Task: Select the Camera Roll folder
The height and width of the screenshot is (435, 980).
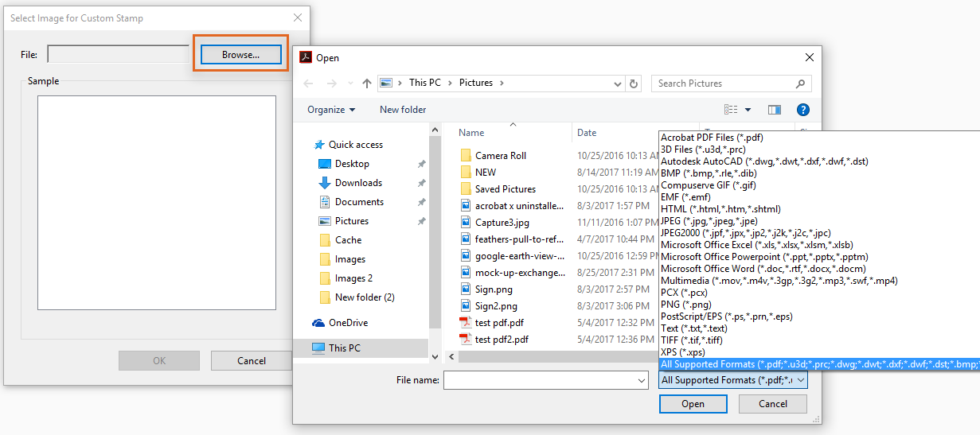Action: [501, 156]
